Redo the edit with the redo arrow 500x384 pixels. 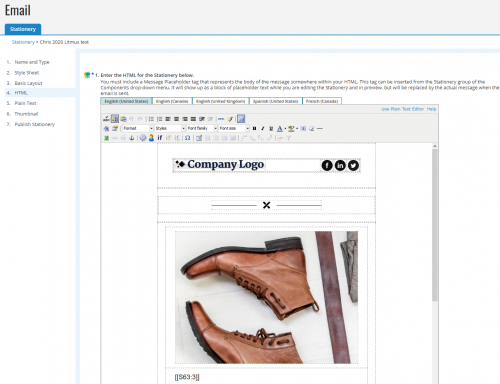click(x=140, y=119)
